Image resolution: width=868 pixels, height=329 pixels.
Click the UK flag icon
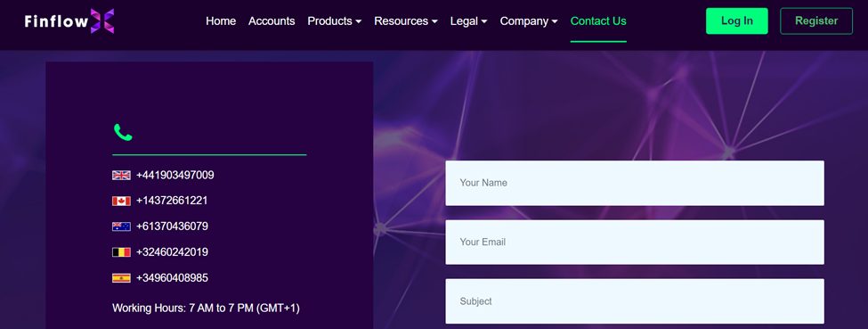click(121, 176)
